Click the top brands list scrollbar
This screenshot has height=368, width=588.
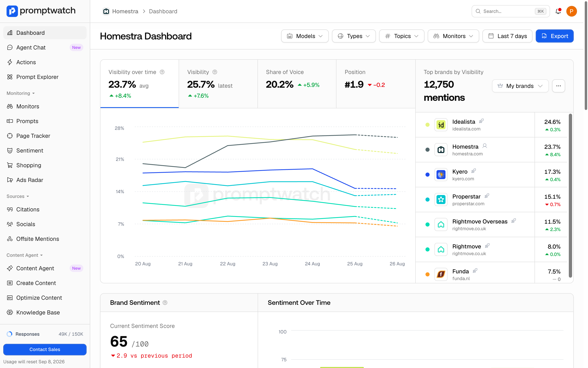tap(570, 195)
